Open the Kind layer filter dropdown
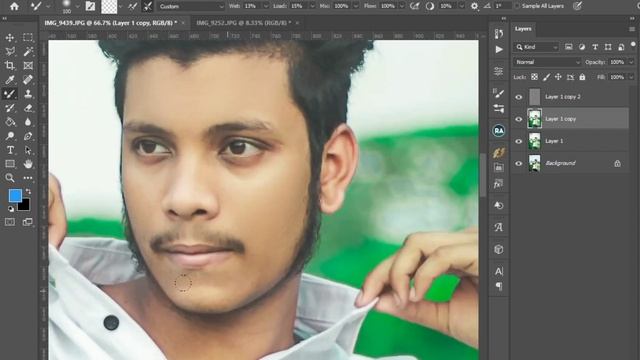640x360 pixels. pos(536,47)
